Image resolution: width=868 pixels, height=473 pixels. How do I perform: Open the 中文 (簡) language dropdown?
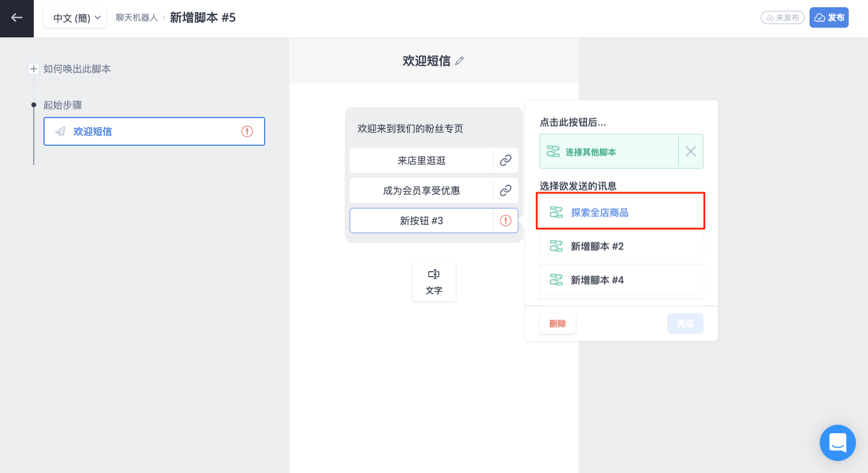(x=75, y=17)
